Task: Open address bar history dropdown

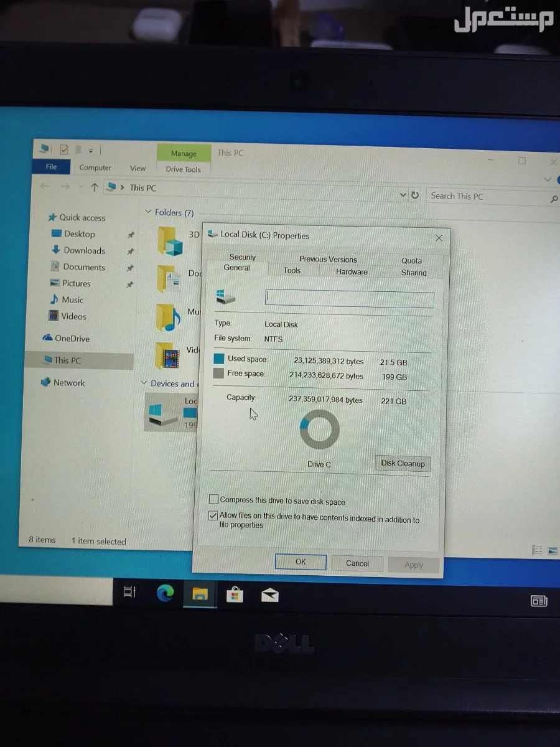Action: click(x=403, y=195)
